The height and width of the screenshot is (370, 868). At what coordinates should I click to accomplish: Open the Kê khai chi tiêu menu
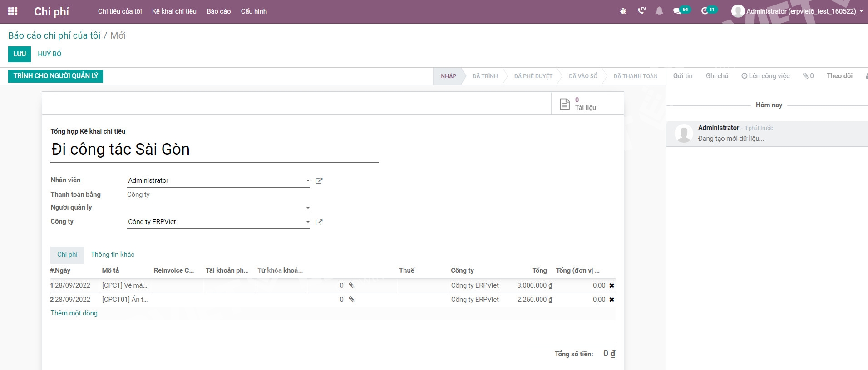tap(174, 11)
